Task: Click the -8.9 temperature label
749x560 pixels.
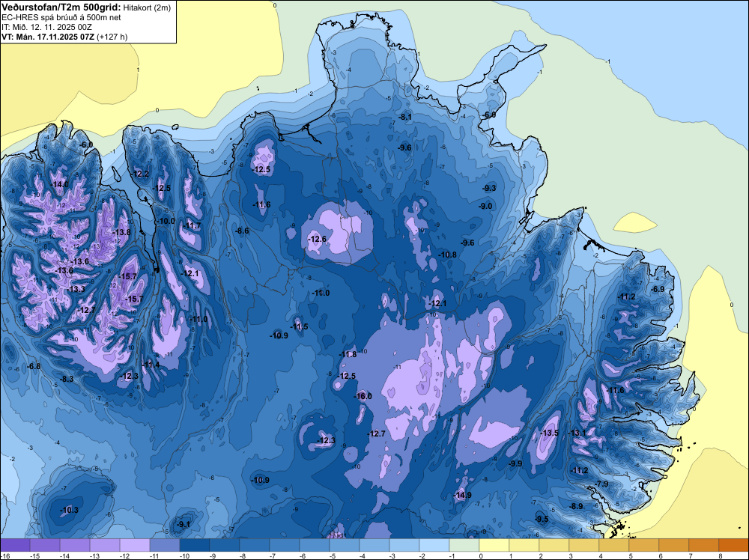Action: coord(577,507)
